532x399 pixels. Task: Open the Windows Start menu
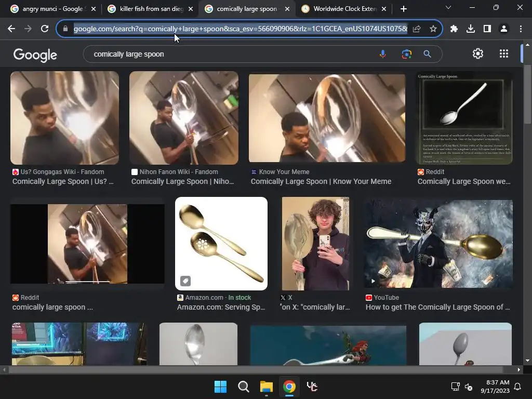click(x=220, y=387)
